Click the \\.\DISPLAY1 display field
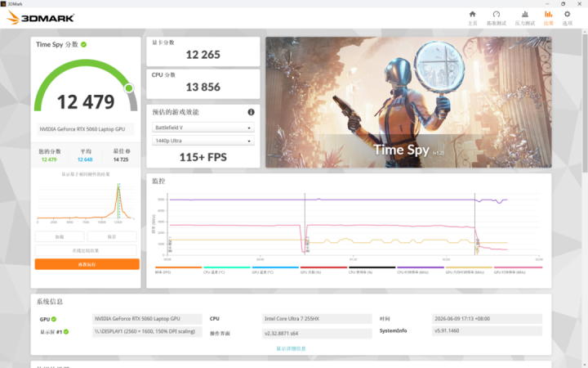The height and width of the screenshot is (368, 588). 147,332
